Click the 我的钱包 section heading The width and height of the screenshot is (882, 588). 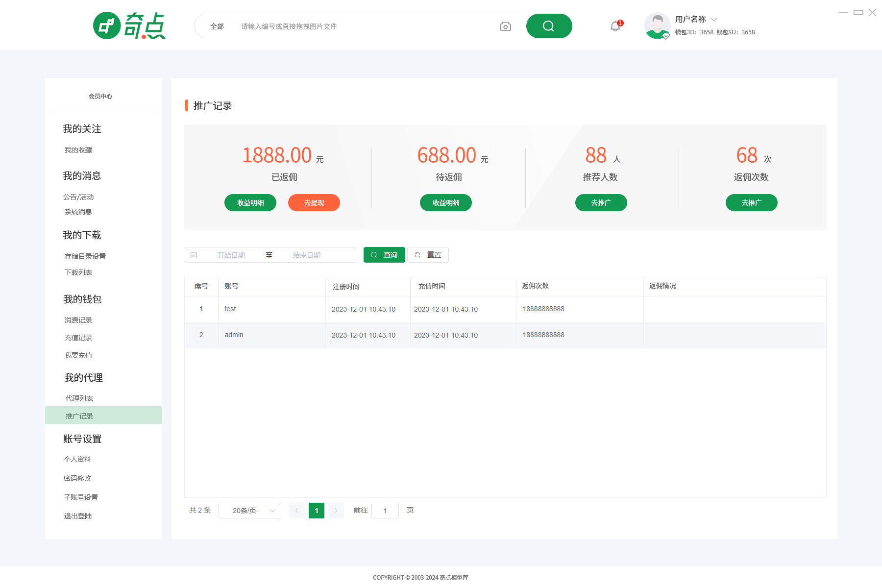82,299
